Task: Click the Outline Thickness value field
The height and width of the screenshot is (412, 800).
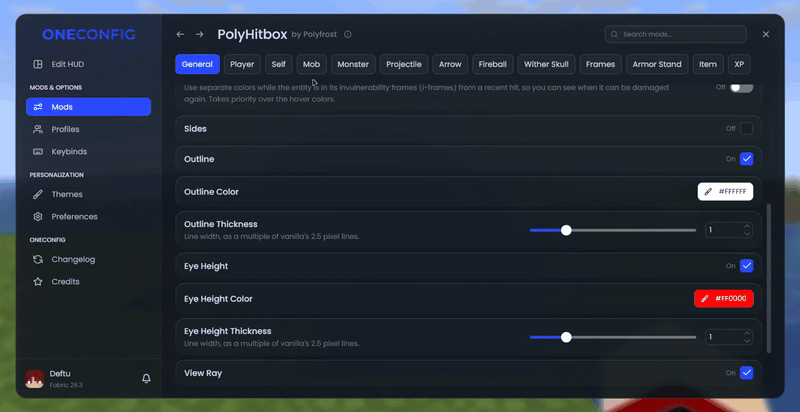Action: pyautogui.click(x=729, y=230)
